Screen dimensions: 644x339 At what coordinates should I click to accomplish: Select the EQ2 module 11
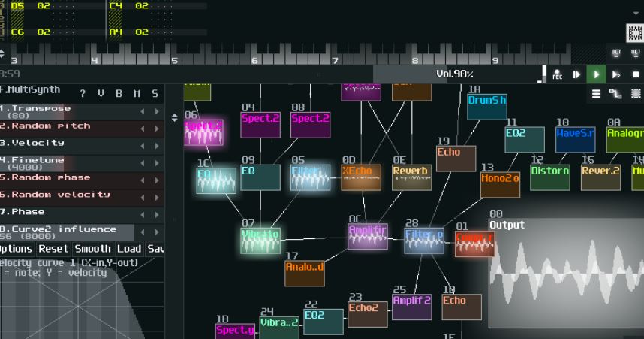[525, 140]
